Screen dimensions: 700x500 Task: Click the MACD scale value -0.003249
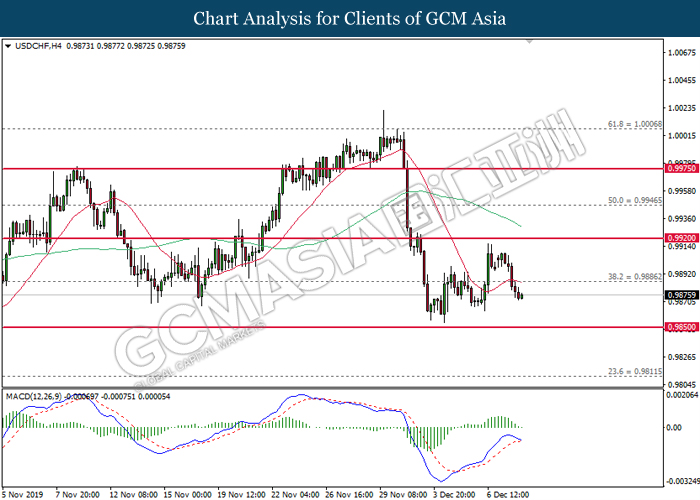pos(683,481)
